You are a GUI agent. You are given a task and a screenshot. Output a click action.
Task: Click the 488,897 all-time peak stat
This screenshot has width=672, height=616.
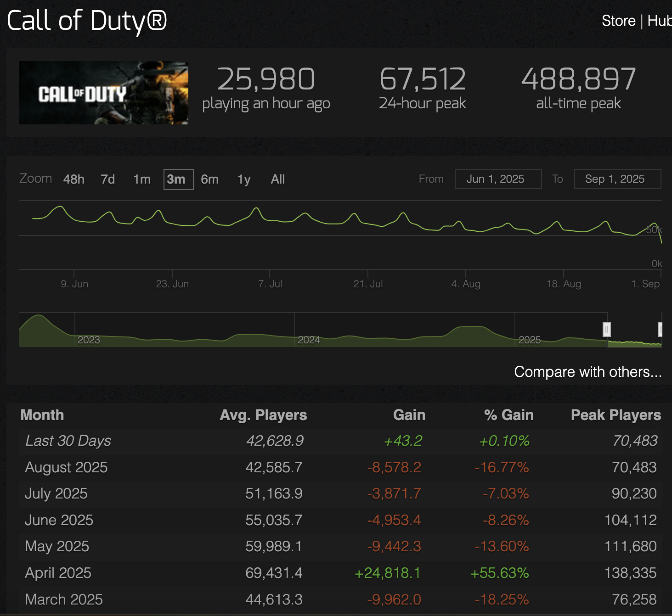(579, 89)
